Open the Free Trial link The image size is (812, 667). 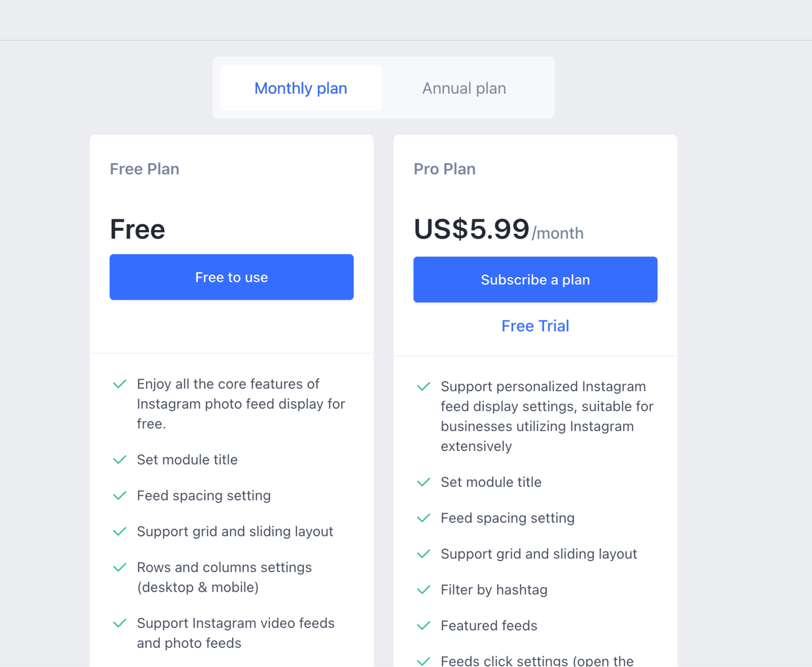click(x=535, y=326)
